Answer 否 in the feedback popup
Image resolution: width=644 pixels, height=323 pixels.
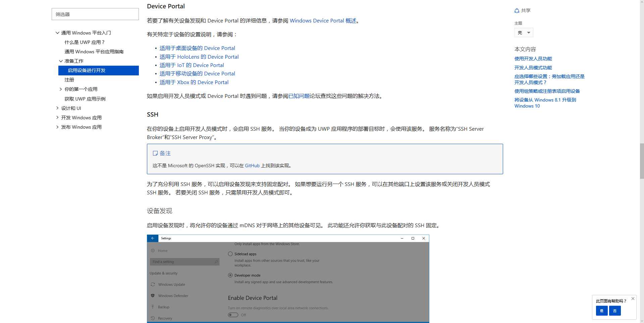[x=615, y=311]
